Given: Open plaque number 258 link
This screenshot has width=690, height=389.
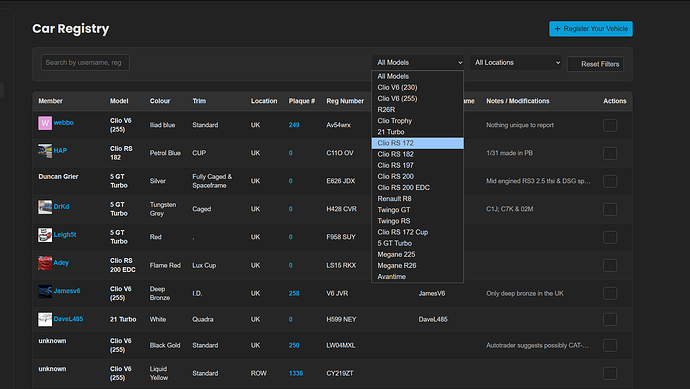Looking at the screenshot, I should [x=294, y=294].
